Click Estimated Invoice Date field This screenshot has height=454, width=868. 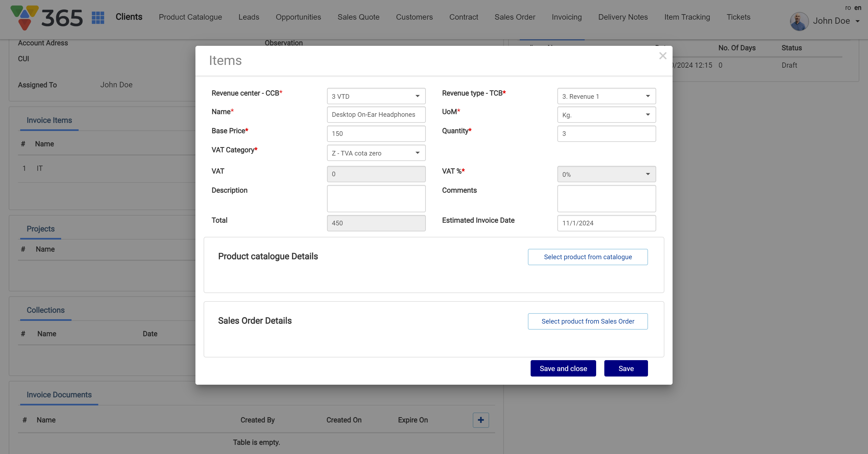(606, 223)
